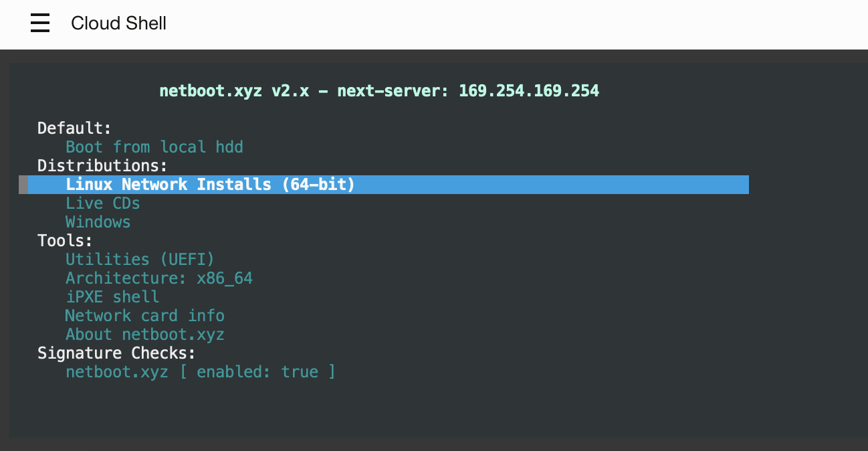The height and width of the screenshot is (451, 868).
Task: Click the Default: section heading
Action: (x=74, y=128)
